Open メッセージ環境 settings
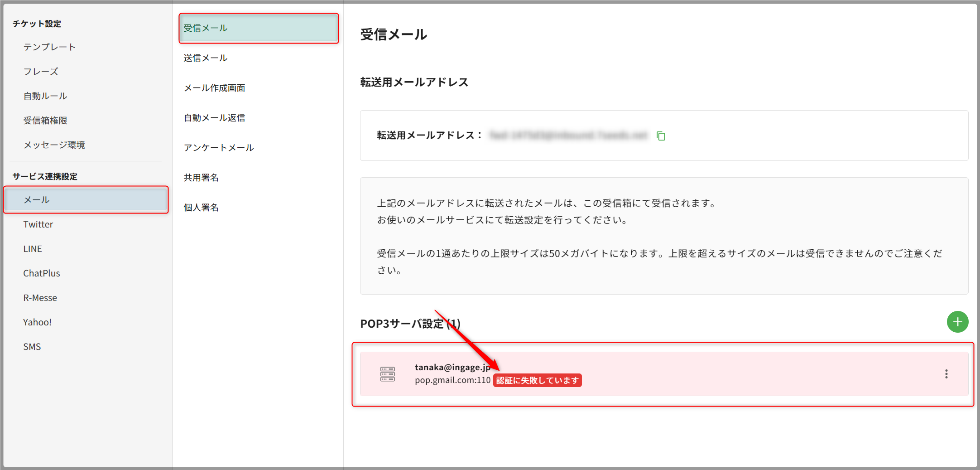This screenshot has width=980, height=470. [x=54, y=145]
